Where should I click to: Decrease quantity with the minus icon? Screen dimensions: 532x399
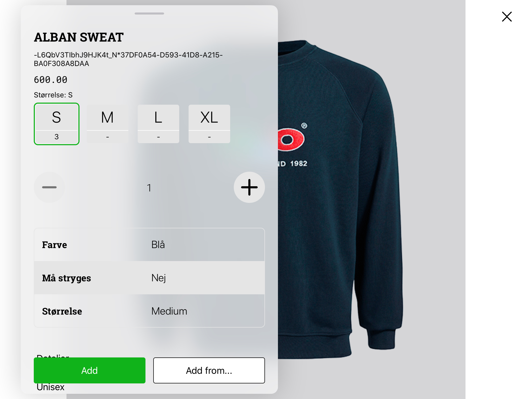coord(49,187)
